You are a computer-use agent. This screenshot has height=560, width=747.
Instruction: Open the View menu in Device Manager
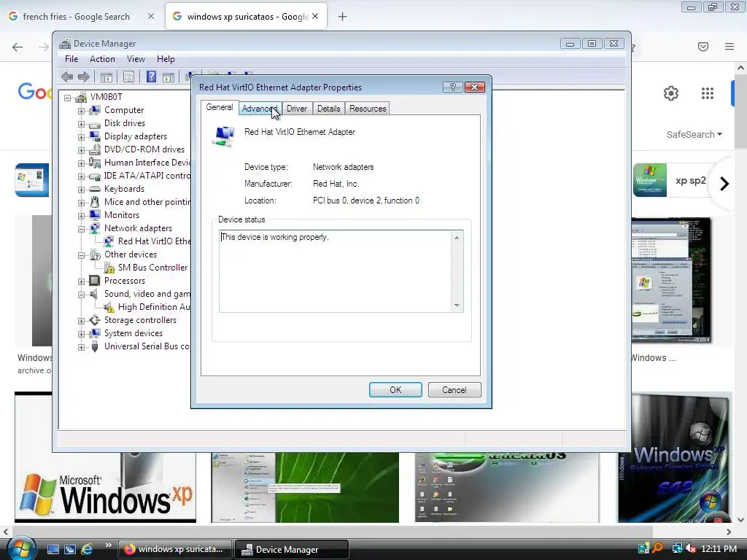pos(136,59)
